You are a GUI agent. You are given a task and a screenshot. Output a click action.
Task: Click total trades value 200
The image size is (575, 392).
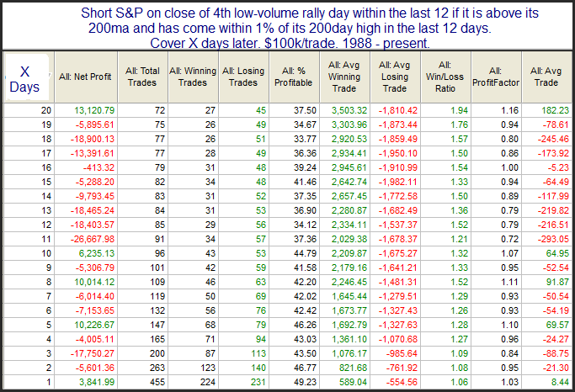point(157,353)
